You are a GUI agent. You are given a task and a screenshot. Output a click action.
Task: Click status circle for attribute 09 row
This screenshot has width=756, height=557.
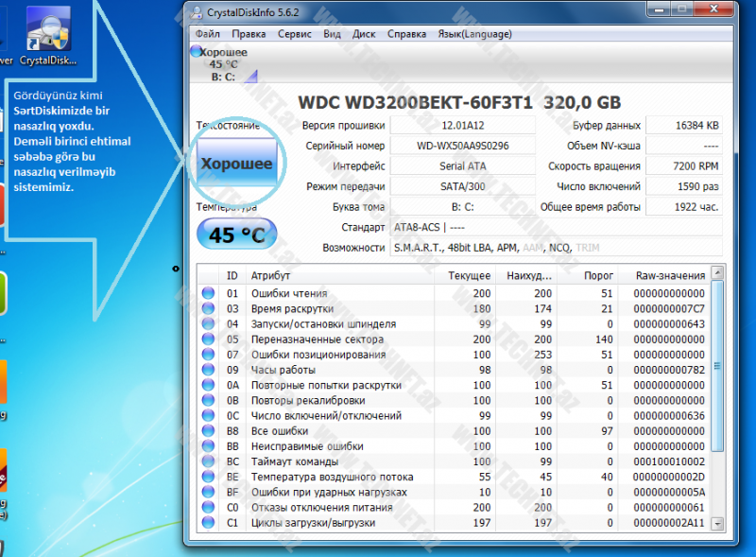click(209, 370)
